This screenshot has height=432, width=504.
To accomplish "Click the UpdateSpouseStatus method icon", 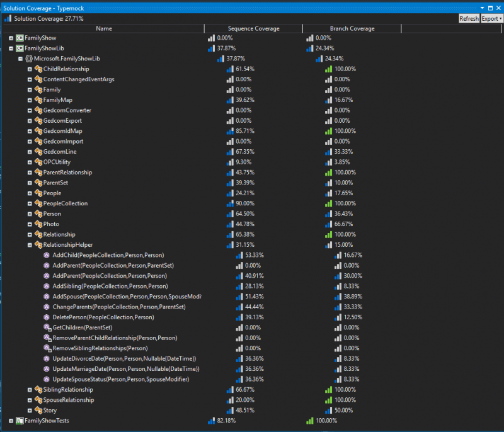I will tap(47, 379).
